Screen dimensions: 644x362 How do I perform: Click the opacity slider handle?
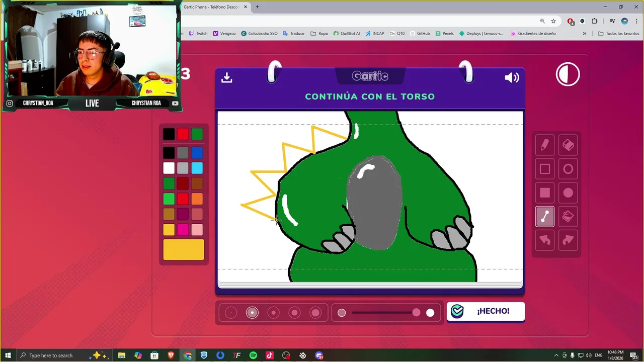pyautogui.click(x=416, y=313)
